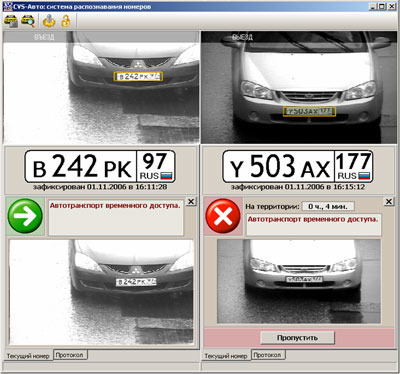Switch to left pane Протокол tab
400x374 pixels.
(70, 355)
